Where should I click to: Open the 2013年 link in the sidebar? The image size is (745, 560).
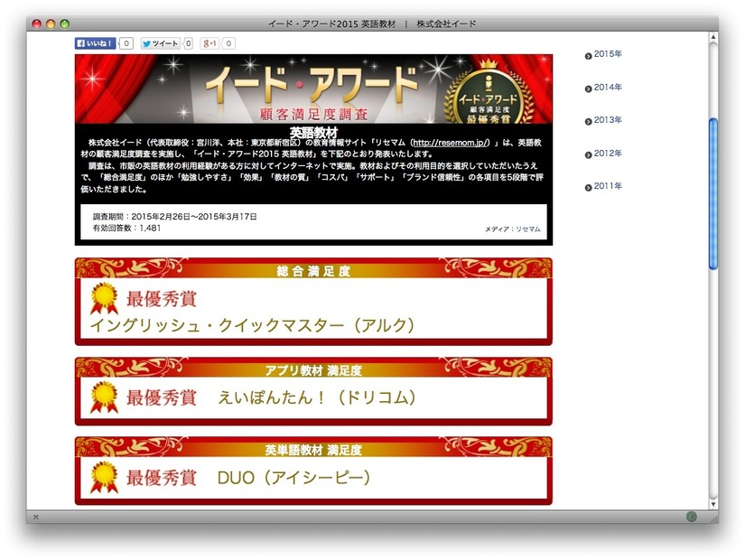[608, 120]
